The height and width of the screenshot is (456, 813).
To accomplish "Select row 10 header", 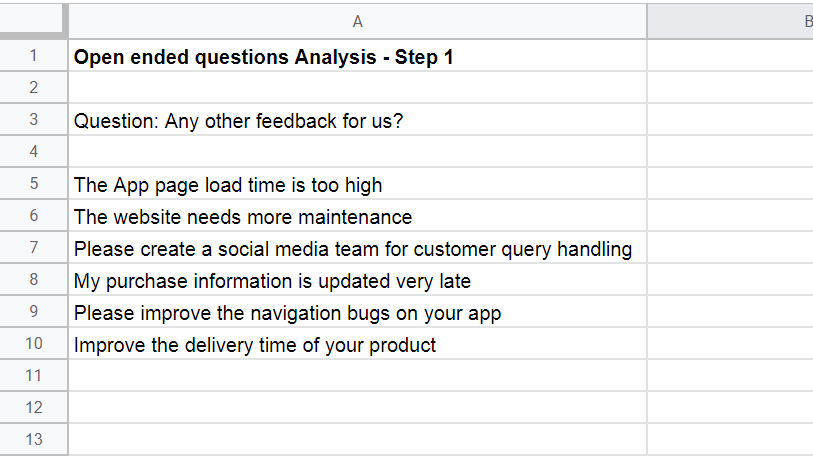I will pyautogui.click(x=33, y=343).
